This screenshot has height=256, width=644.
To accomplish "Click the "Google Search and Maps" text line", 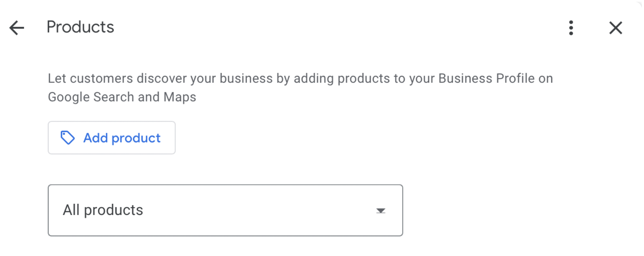I will point(122,97).
